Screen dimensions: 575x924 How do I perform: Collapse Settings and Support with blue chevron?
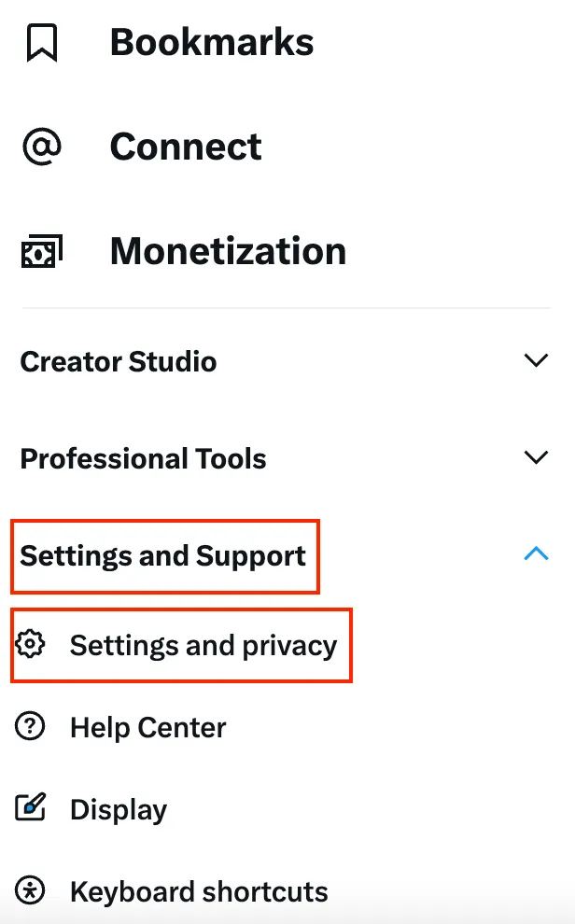point(536,554)
